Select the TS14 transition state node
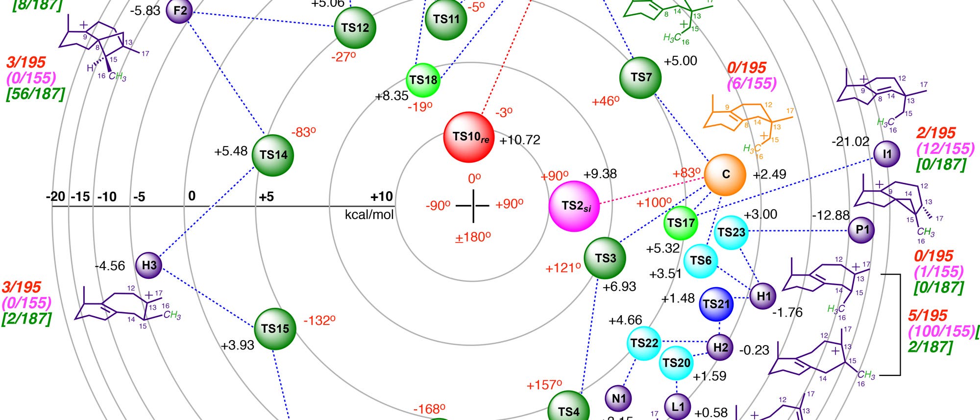 [273, 155]
